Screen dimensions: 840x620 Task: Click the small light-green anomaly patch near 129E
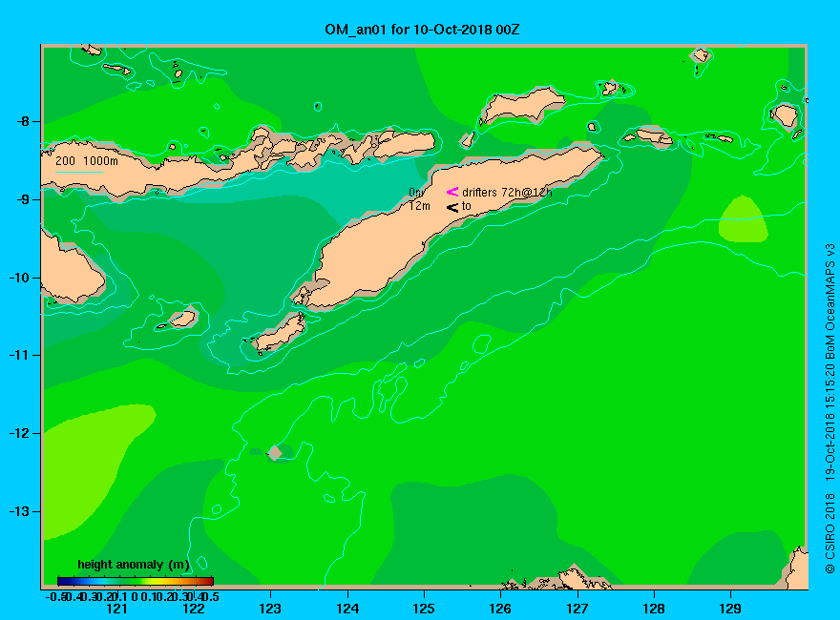click(x=743, y=219)
